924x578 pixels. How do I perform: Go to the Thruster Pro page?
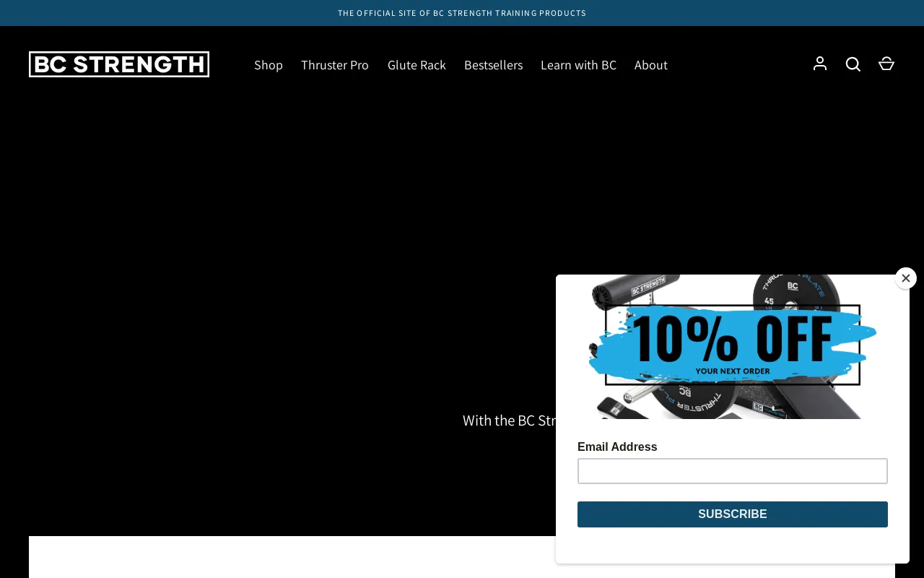click(x=335, y=65)
